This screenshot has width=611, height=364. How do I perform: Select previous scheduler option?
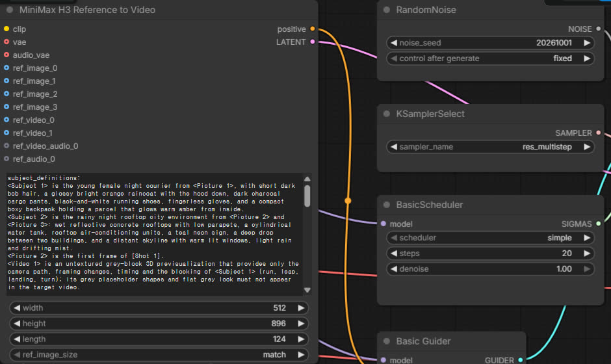pos(393,238)
